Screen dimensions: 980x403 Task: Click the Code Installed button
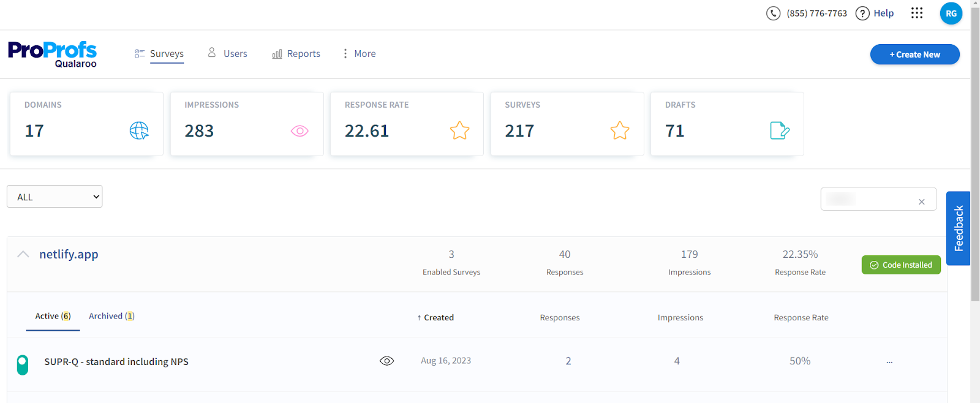(x=901, y=265)
